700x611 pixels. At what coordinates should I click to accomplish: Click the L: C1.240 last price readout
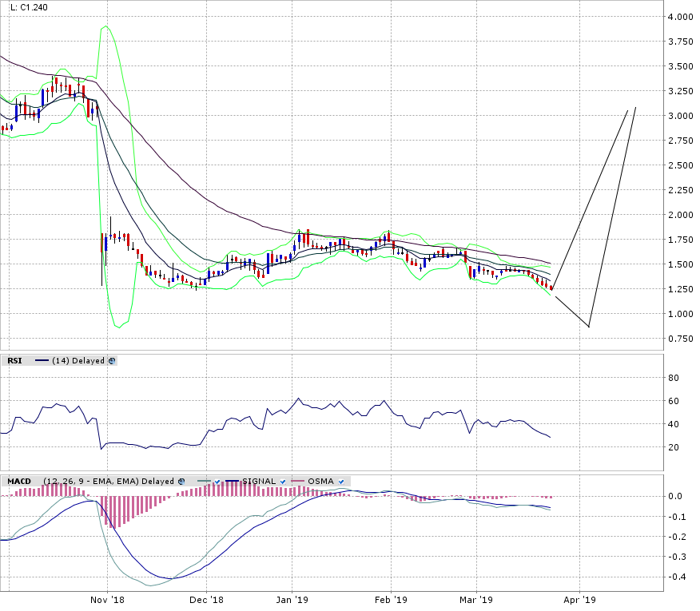28,7
